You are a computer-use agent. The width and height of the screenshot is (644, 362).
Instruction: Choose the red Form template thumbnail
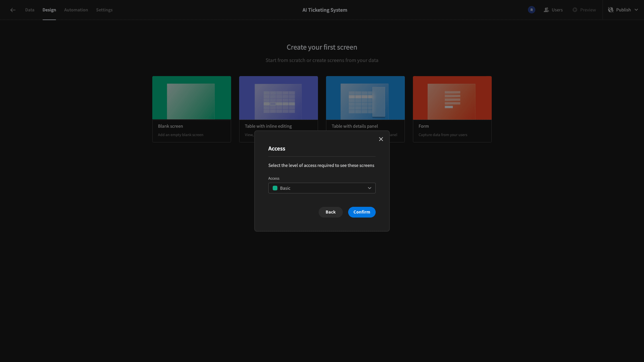[x=452, y=98]
